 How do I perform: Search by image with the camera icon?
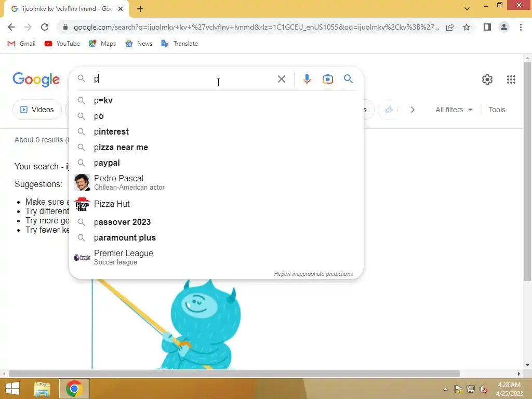click(328, 79)
